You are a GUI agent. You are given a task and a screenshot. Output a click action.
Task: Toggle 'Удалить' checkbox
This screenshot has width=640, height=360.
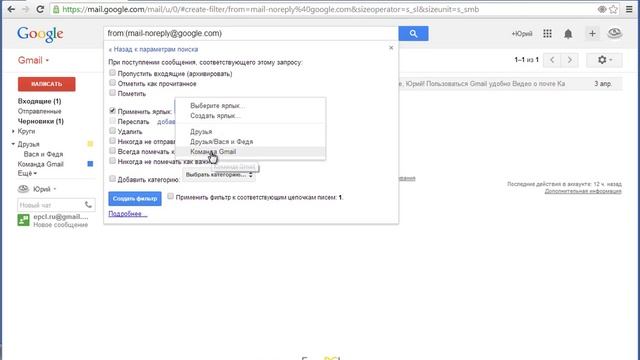(x=112, y=131)
